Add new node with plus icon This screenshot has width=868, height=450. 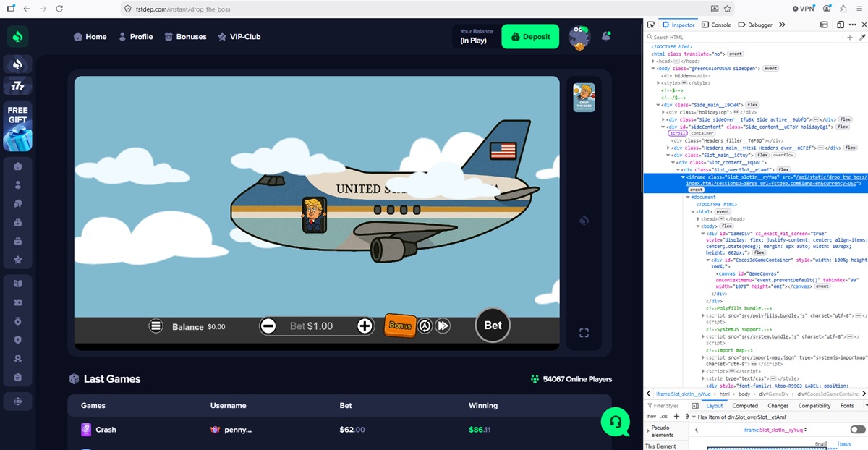pyautogui.click(x=850, y=36)
